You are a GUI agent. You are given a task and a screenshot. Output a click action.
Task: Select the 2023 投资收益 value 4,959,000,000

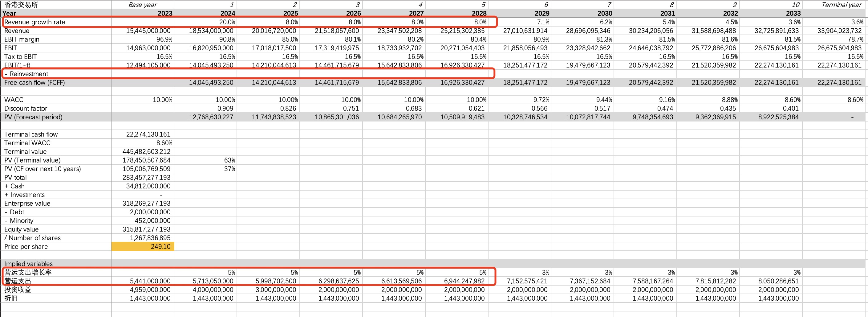point(150,290)
